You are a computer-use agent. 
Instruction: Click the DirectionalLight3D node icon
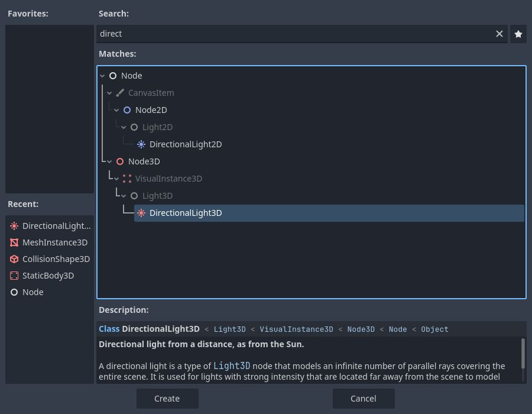pos(141,213)
